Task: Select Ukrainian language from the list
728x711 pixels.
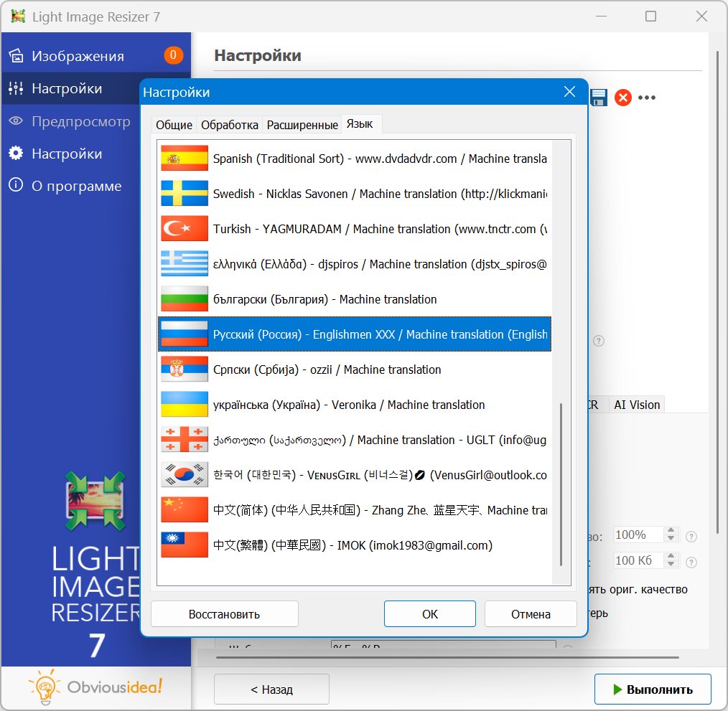Action: [349, 405]
